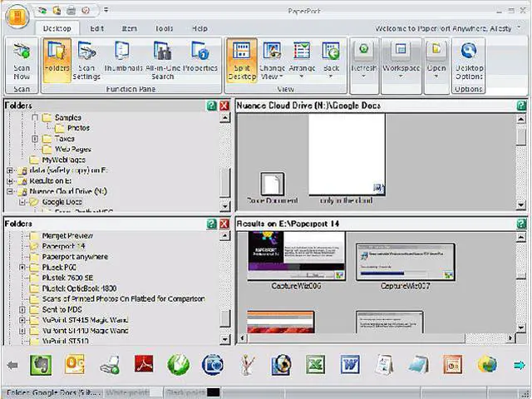The image size is (532, 399).
Task: Click the black point color swatch in status bar
Action: 214,392
